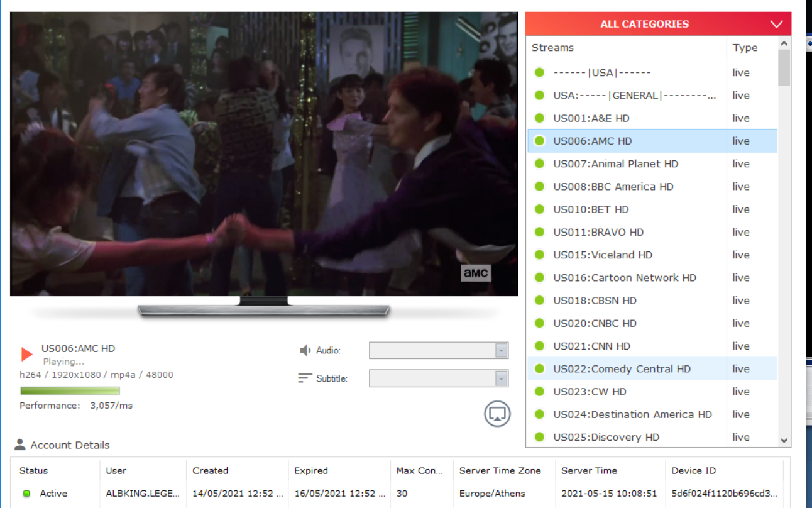The width and height of the screenshot is (812, 508).
Task: Open the Audio track dropdown
Action: coord(439,350)
